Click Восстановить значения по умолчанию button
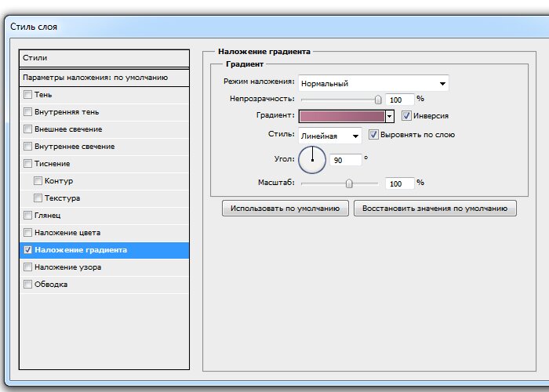This screenshot has height=392, width=549. [434, 209]
